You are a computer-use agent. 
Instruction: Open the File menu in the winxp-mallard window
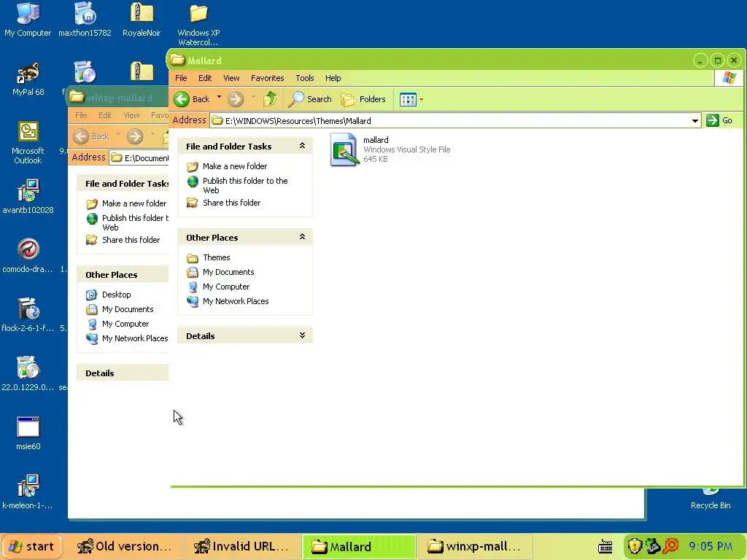click(81, 115)
